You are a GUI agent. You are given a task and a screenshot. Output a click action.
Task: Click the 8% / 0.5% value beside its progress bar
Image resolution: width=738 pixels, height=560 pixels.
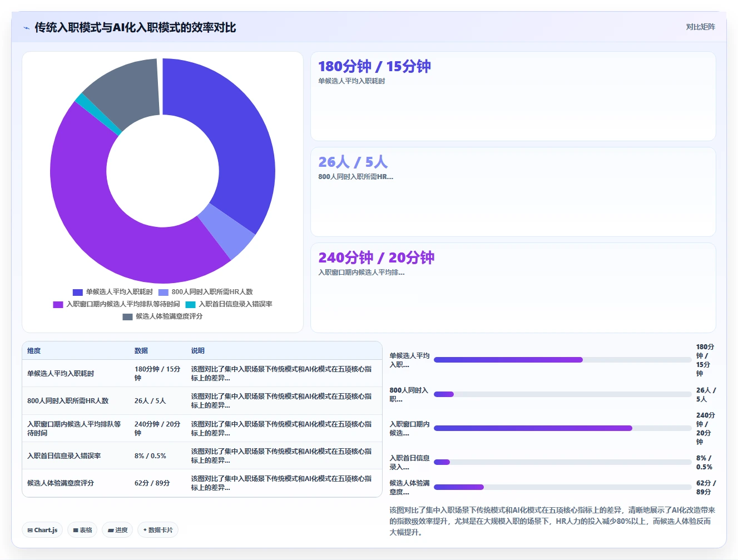[704, 463]
